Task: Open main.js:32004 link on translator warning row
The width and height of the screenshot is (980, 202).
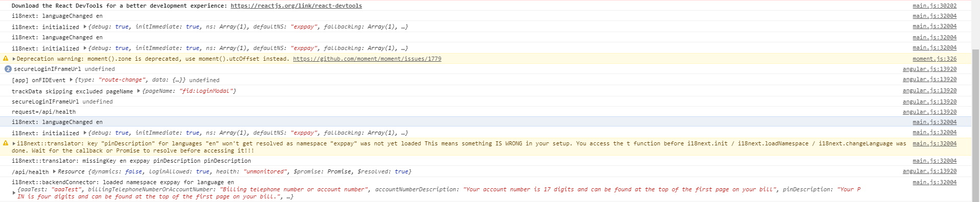Action: click(x=935, y=143)
